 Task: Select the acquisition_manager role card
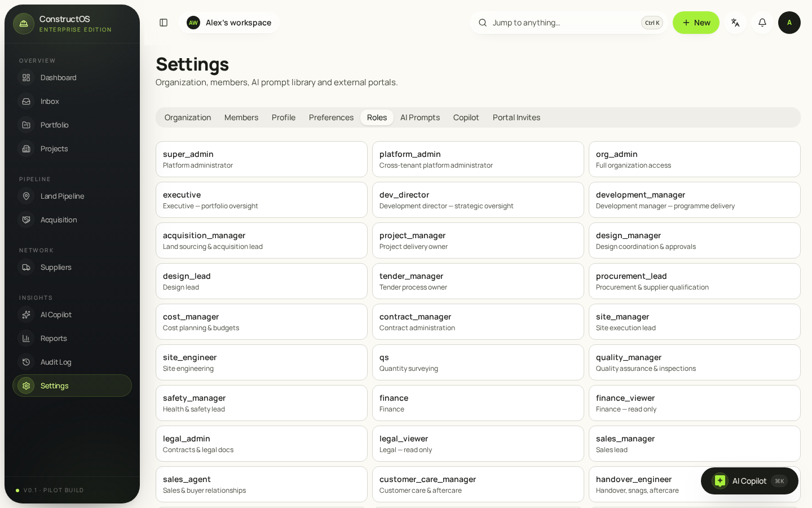tap(262, 240)
